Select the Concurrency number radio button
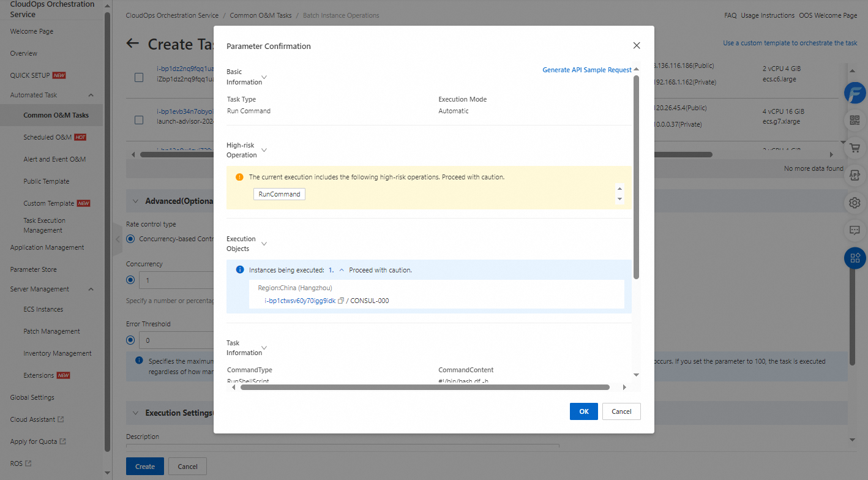 [130, 280]
